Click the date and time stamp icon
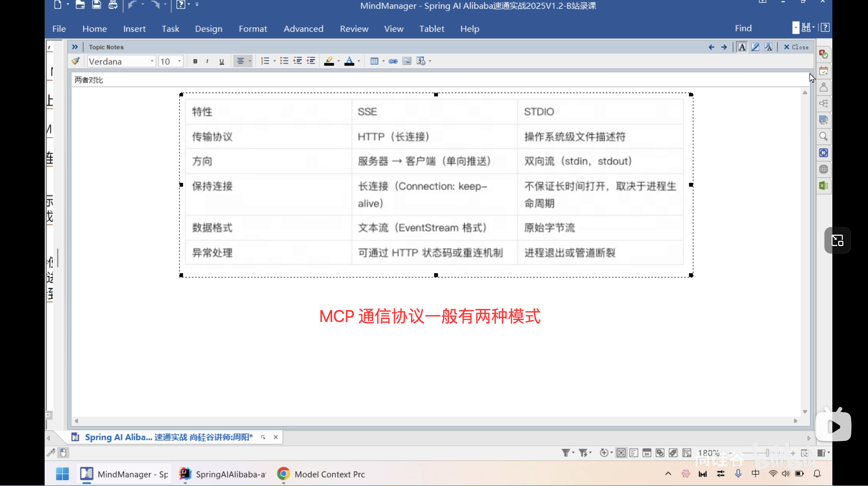Image resolution: width=868 pixels, height=486 pixels. (x=421, y=61)
